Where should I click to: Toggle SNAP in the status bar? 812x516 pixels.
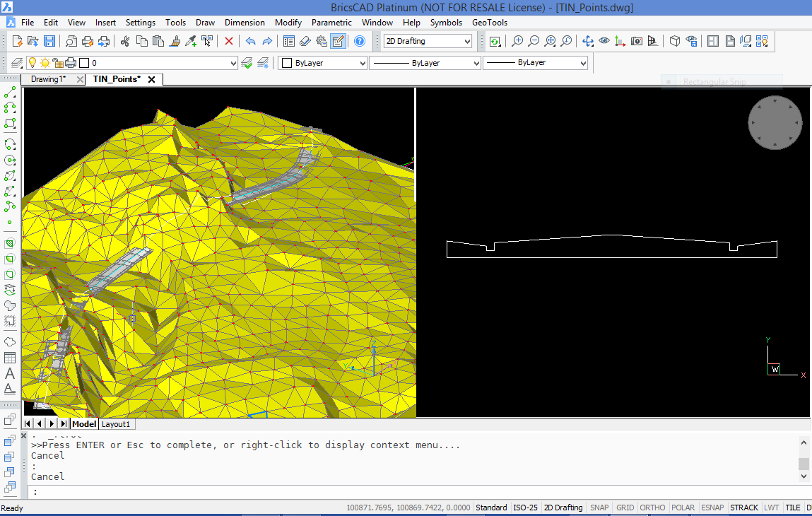pyautogui.click(x=599, y=508)
